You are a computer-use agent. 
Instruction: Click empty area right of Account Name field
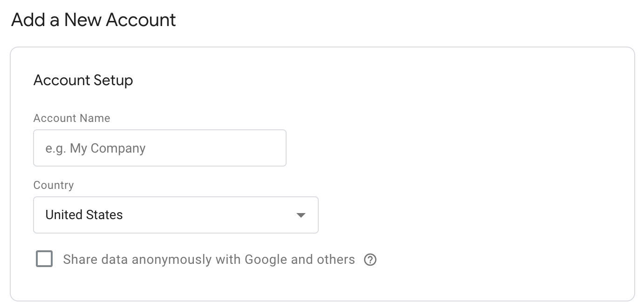[x=443, y=148]
